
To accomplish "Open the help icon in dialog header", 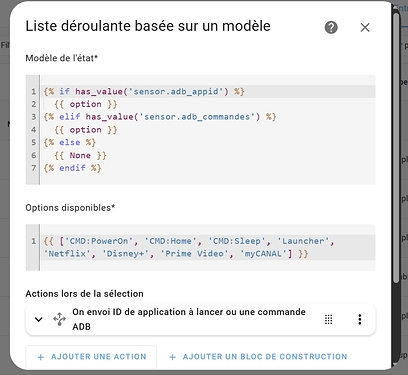I will tap(331, 27).
